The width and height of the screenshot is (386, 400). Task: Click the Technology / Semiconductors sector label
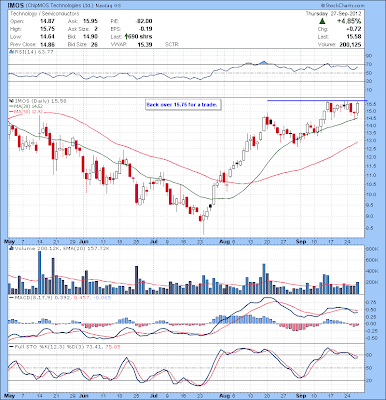(x=45, y=14)
